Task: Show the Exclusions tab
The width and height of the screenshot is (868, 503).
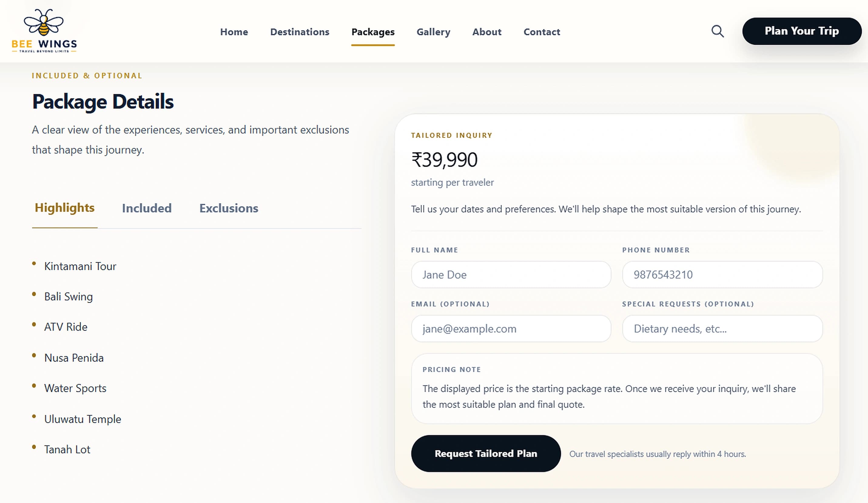Action: pyautogui.click(x=229, y=208)
